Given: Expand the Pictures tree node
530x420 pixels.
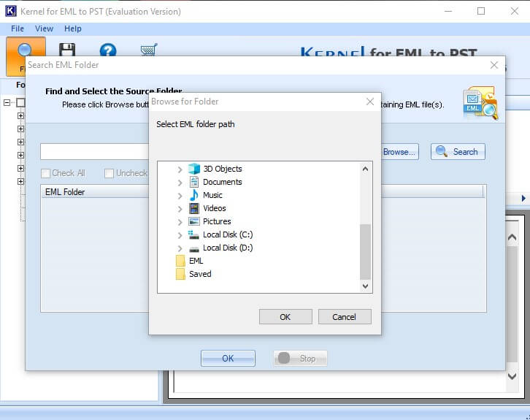Looking at the screenshot, I should pyautogui.click(x=180, y=222).
